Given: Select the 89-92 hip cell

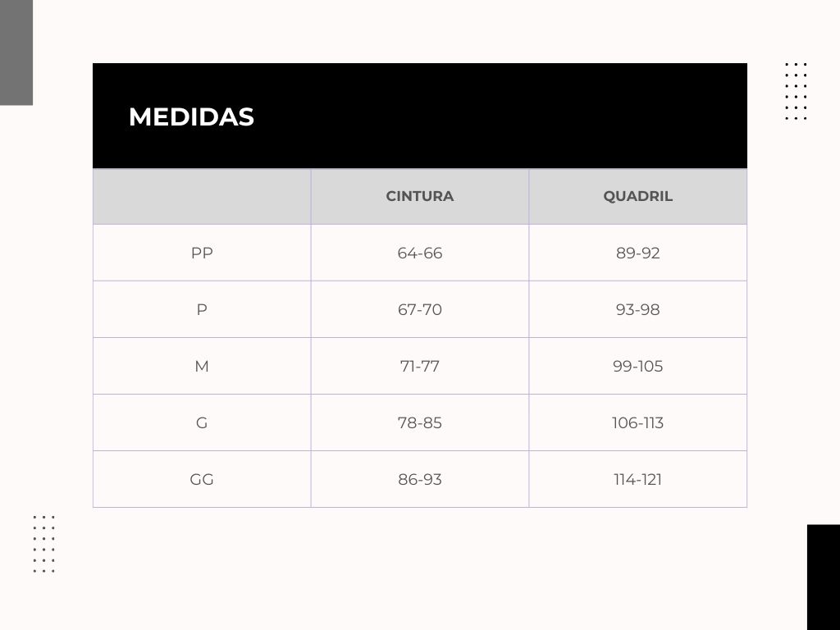Looking at the screenshot, I should [637, 253].
